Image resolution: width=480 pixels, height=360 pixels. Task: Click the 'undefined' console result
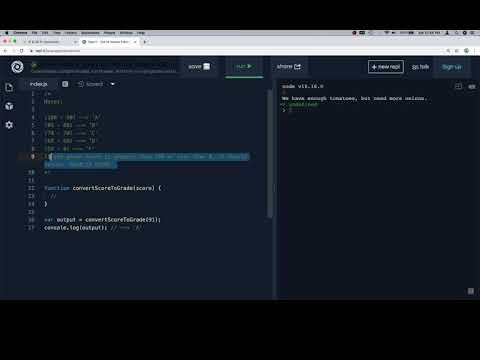tap(303, 104)
